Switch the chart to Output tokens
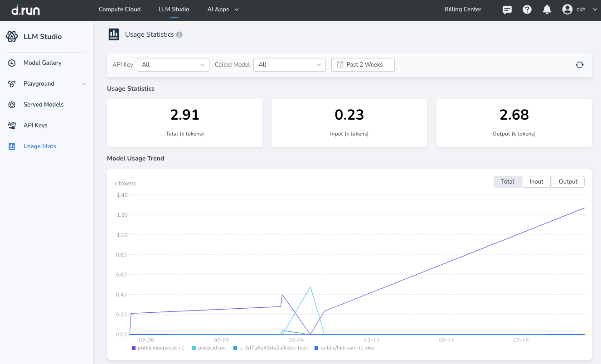Image resolution: width=601 pixels, height=364 pixels. point(567,181)
